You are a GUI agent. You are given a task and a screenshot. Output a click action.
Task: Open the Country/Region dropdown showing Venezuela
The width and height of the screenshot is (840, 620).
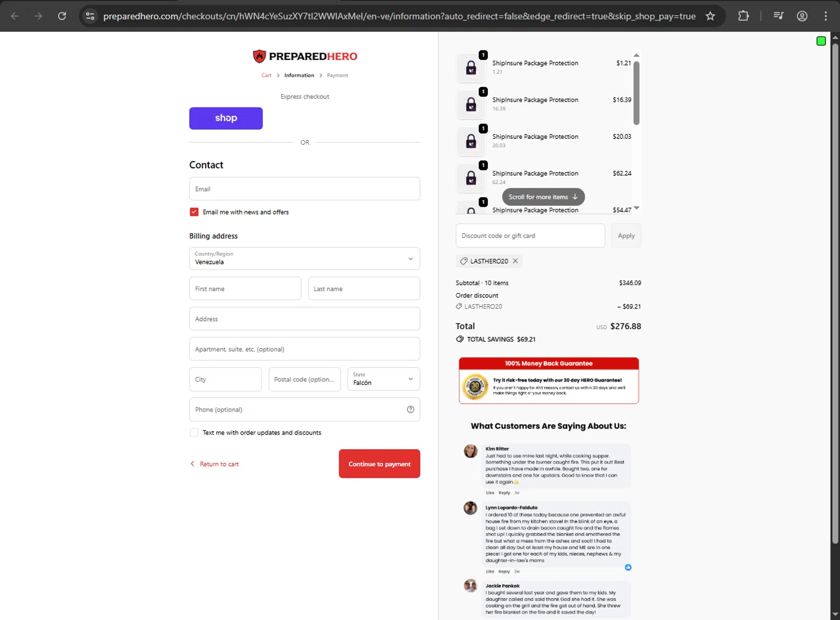(x=305, y=259)
